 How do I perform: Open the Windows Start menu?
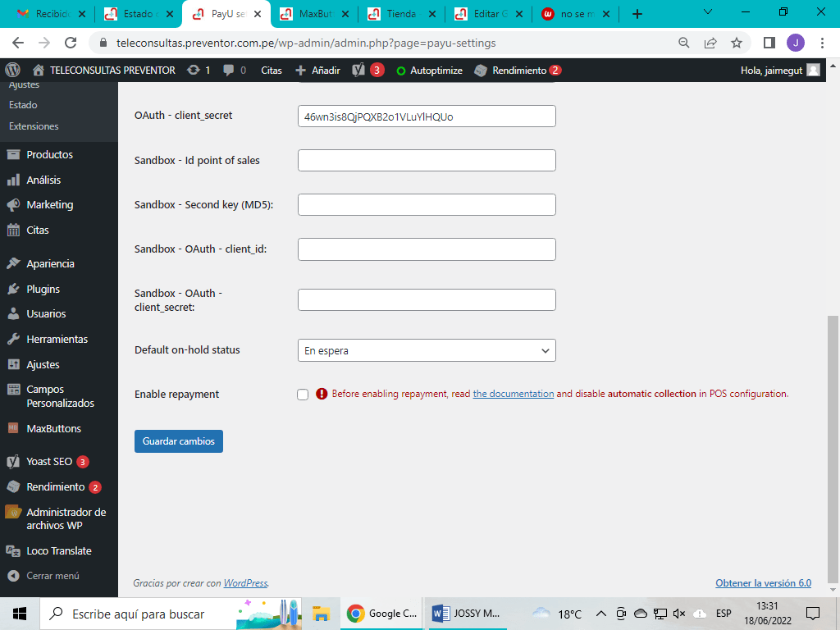point(20,614)
